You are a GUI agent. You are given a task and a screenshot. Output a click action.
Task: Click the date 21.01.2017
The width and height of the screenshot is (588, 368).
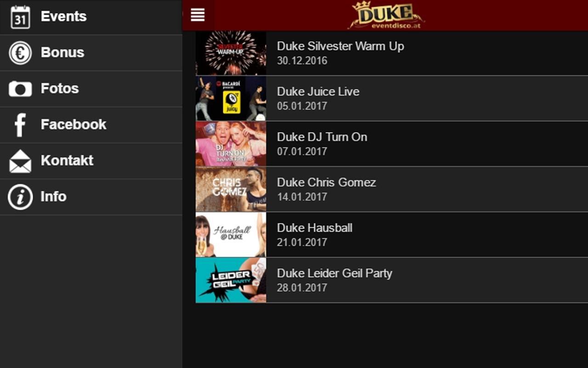tap(302, 242)
